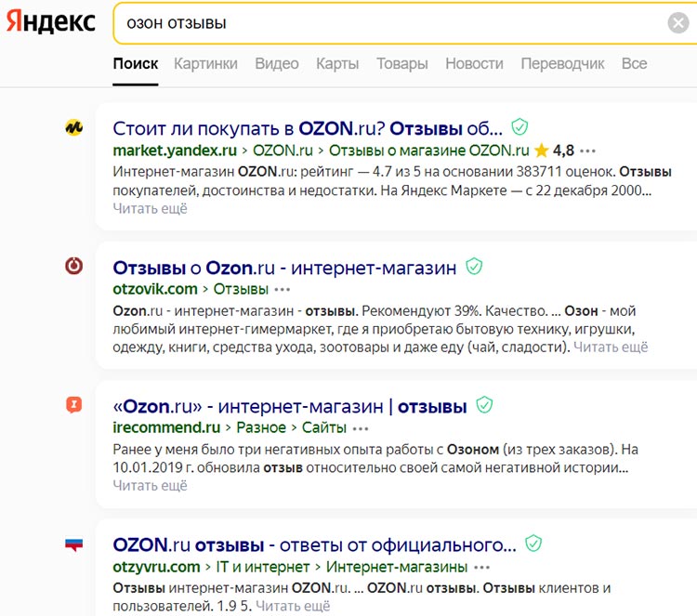Open three-dot menu for otzovik.com result
The height and width of the screenshot is (616, 697).
(x=283, y=289)
